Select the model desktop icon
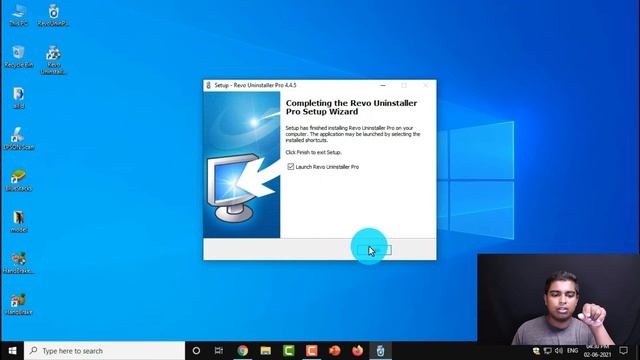 tap(18, 222)
